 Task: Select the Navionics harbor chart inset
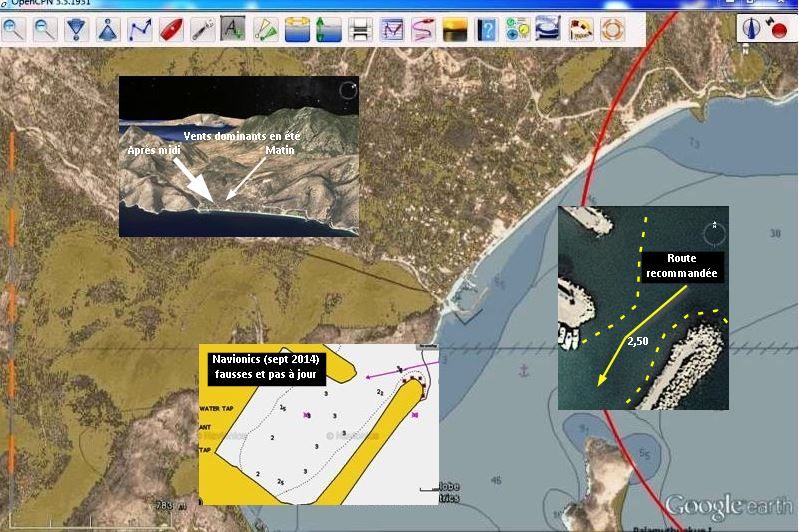318,424
